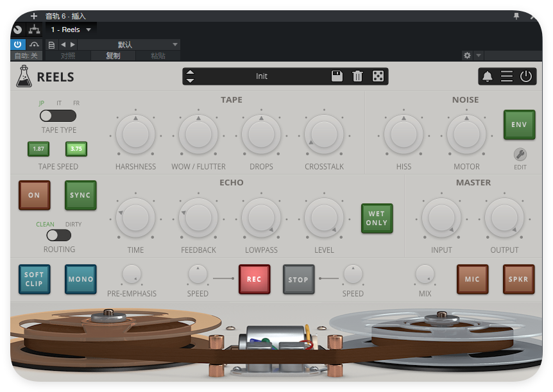Click the 复制 copy button

point(113,56)
